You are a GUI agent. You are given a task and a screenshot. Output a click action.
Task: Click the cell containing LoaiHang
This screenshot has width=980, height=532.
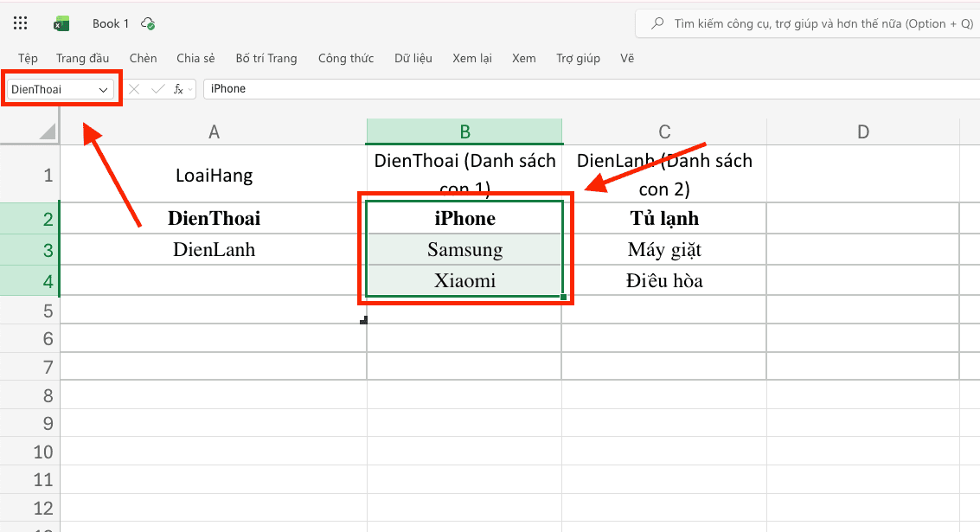[x=214, y=175]
